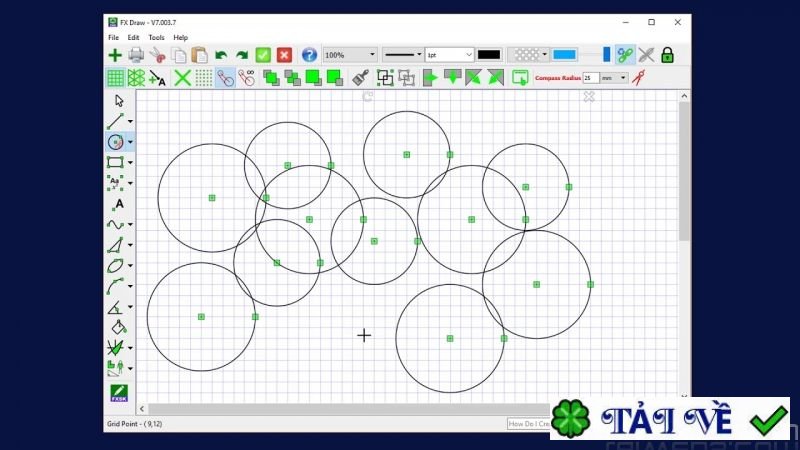800x450 pixels.
Task: Select the paint bucket fill tool
Action: (119, 327)
